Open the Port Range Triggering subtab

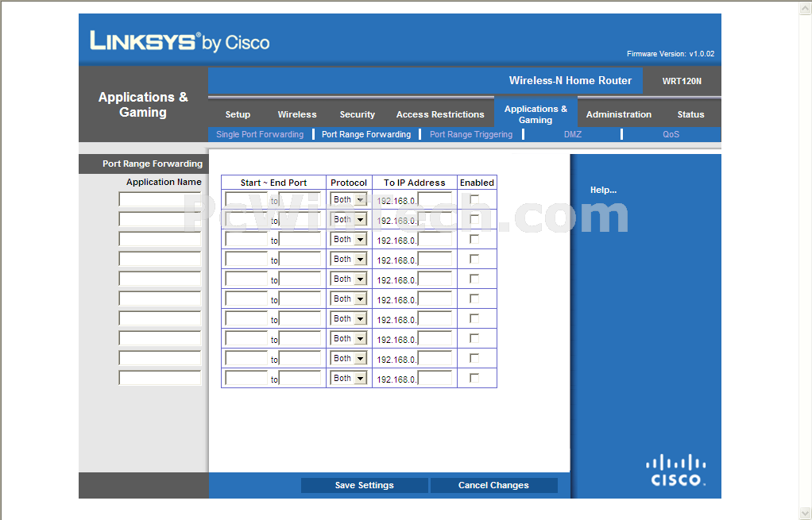[471, 134]
